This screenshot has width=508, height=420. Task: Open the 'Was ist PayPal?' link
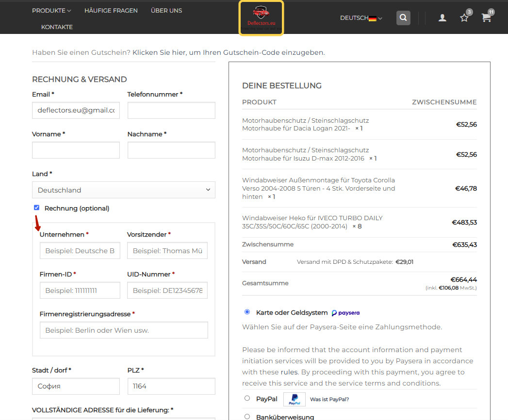pyautogui.click(x=329, y=399)
